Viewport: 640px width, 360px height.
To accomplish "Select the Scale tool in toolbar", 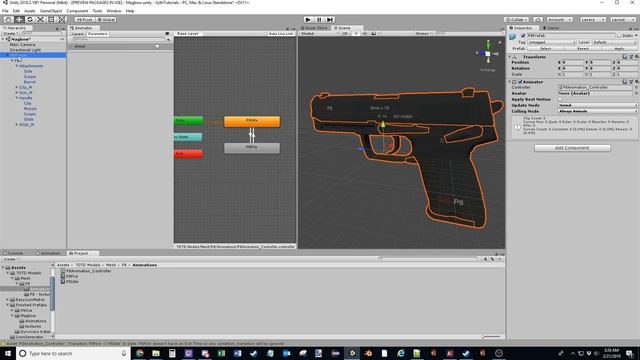I will pos(40,20).
